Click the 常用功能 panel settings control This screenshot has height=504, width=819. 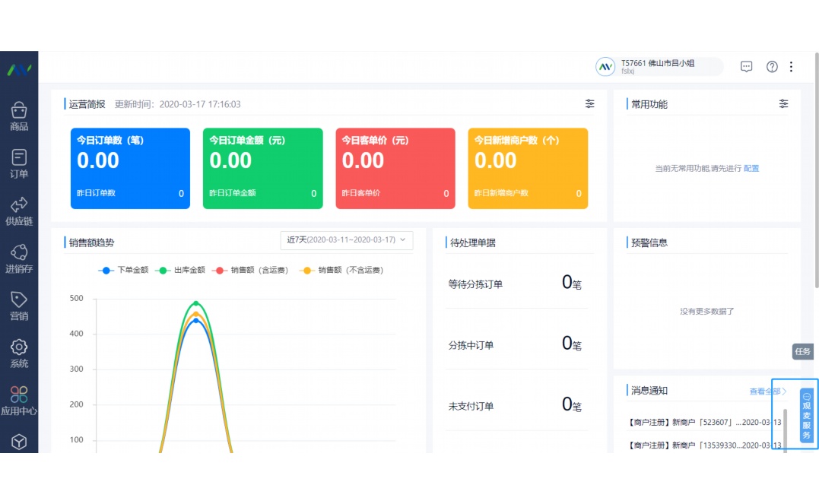784,103
